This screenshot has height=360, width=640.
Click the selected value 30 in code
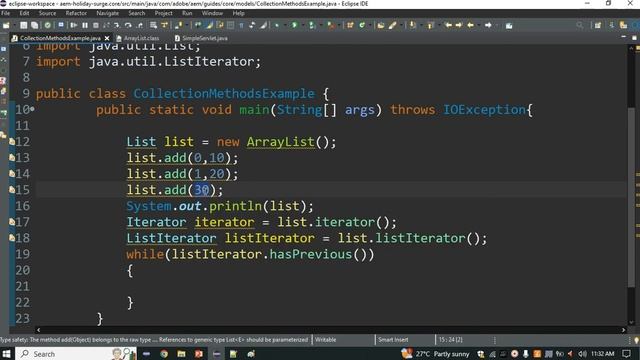[x=202, y=190]
